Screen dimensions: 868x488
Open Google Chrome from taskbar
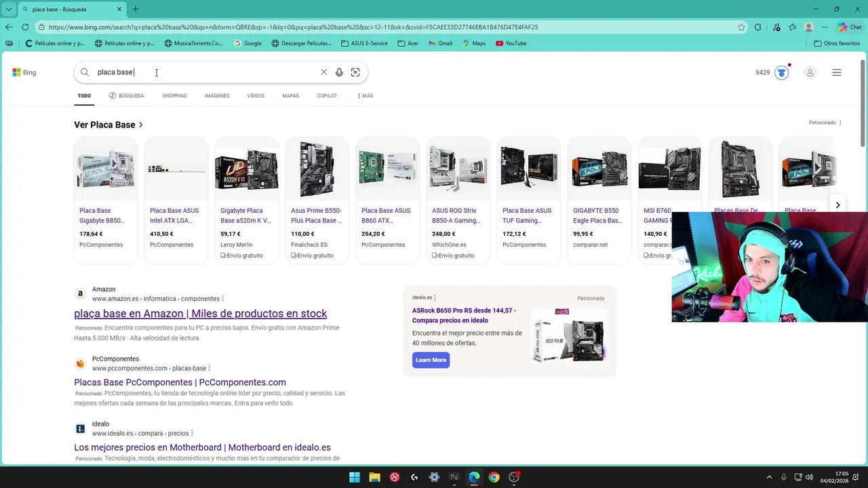coord(494,477)
